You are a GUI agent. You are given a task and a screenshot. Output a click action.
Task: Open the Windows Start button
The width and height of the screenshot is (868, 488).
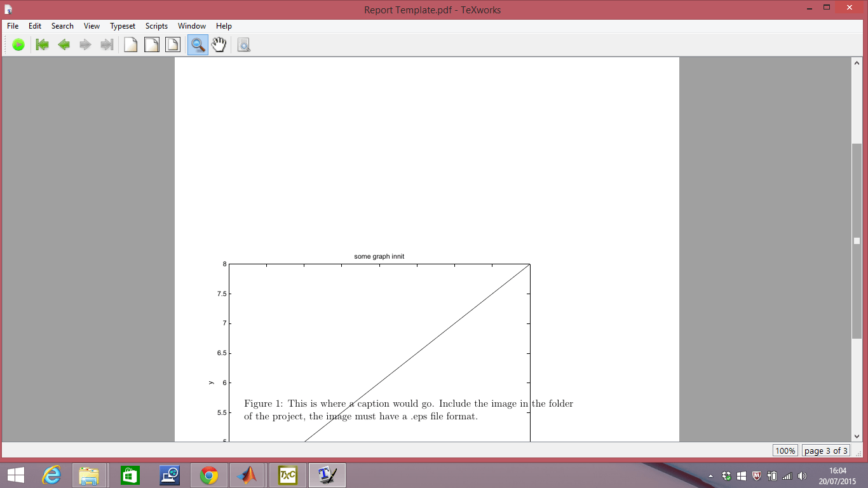tap(16, 475)
